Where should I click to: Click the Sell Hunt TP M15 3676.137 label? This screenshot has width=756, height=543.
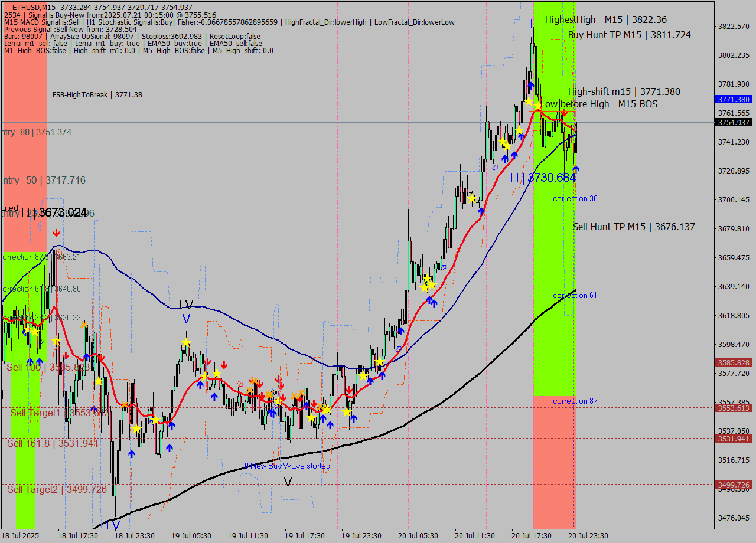[634, 227]
